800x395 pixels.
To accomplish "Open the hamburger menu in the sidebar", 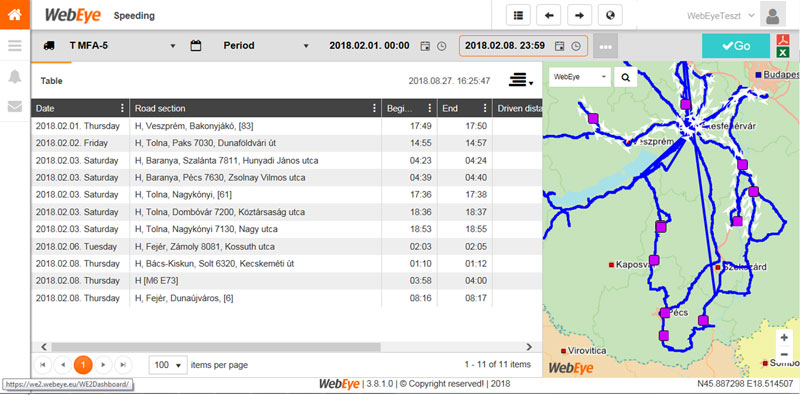I will tap(15, 46).
